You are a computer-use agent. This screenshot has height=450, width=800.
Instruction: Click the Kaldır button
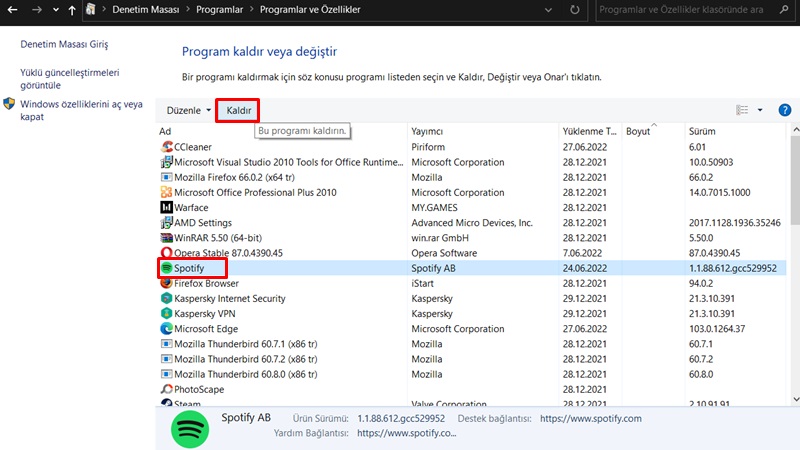[238, 110]
